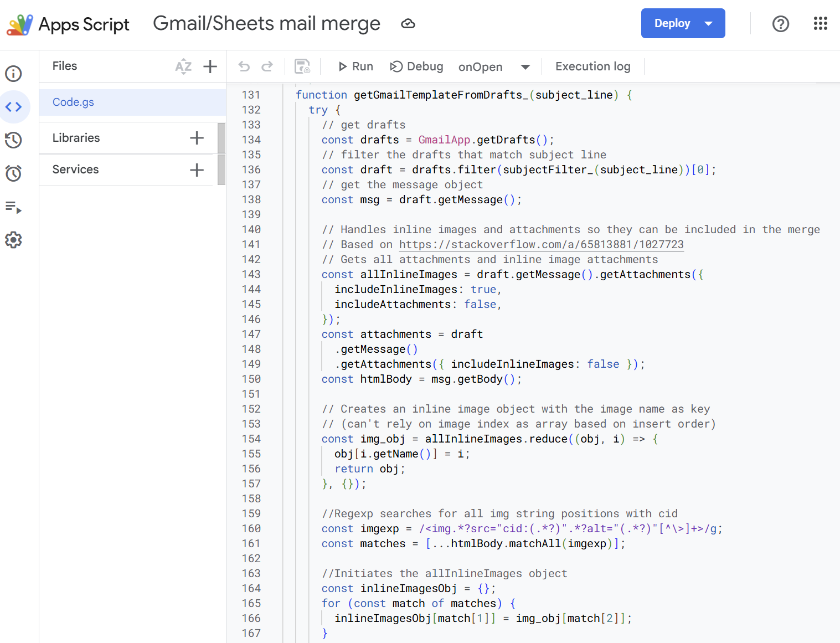The width and height of the screenshot is (840, 643).
Task: Sort files alphabetically with AZ icon
Action: (183, 66)
